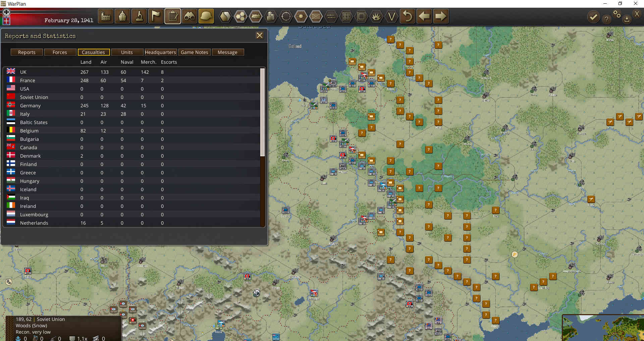Click the Denmark flag icon
This screenshot has width=644, height=341.
tap(11, 155)
